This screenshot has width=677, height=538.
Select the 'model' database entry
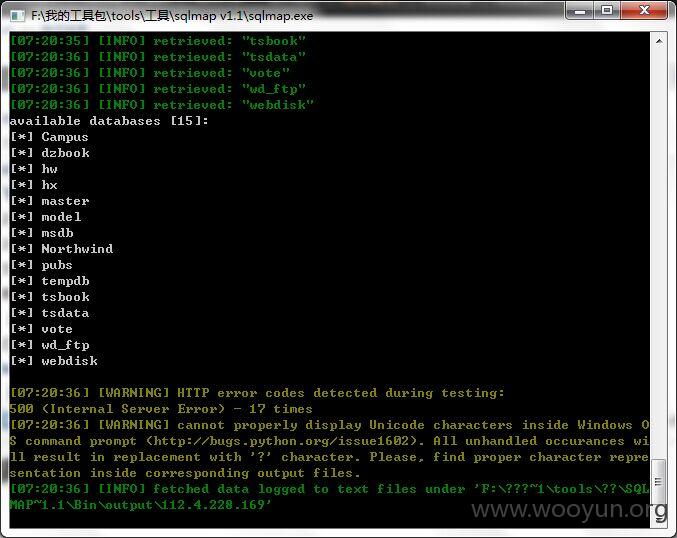[x=61, y=217]
